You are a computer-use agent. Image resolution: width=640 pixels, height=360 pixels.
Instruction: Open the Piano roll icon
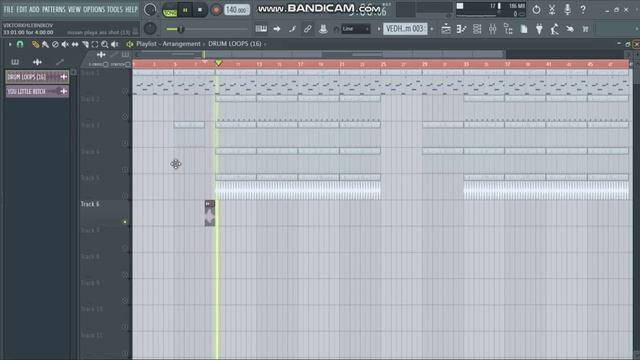(461, 29)
